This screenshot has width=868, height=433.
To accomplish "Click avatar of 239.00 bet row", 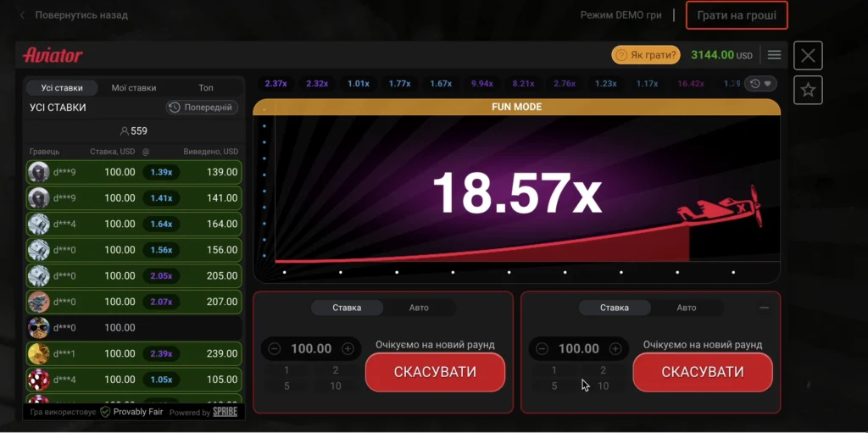I will [39, 354].
